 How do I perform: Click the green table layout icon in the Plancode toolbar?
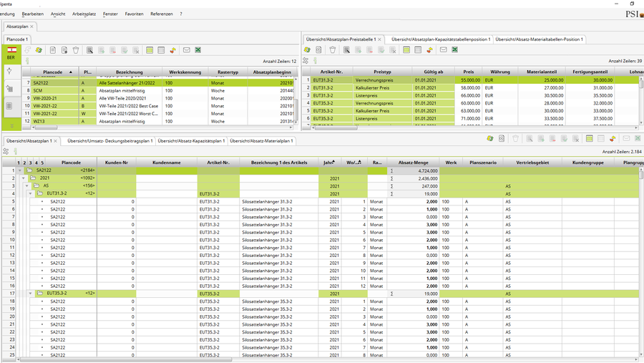(x=150, y=50)
